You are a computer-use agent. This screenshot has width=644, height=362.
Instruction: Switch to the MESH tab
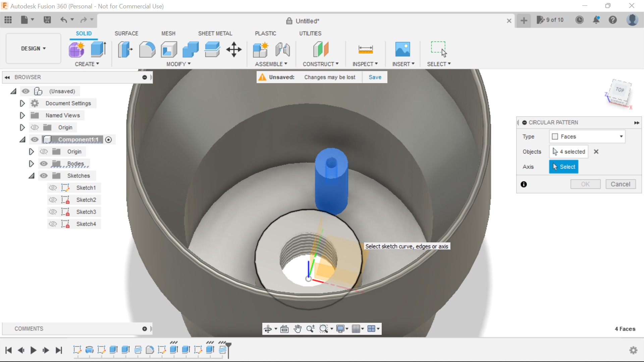coord(168,34)
